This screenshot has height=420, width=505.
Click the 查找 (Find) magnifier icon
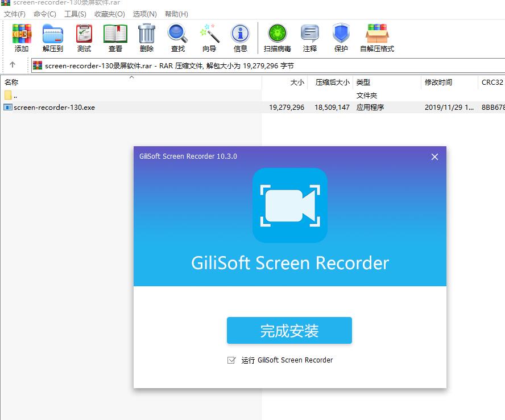pos(178,34)
